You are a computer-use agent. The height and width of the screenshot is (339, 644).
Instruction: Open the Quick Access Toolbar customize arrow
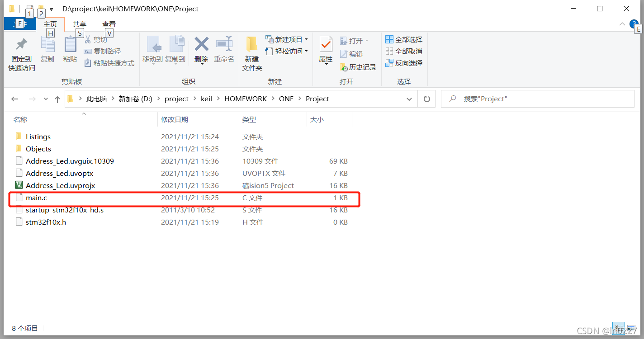coord(51,9)
